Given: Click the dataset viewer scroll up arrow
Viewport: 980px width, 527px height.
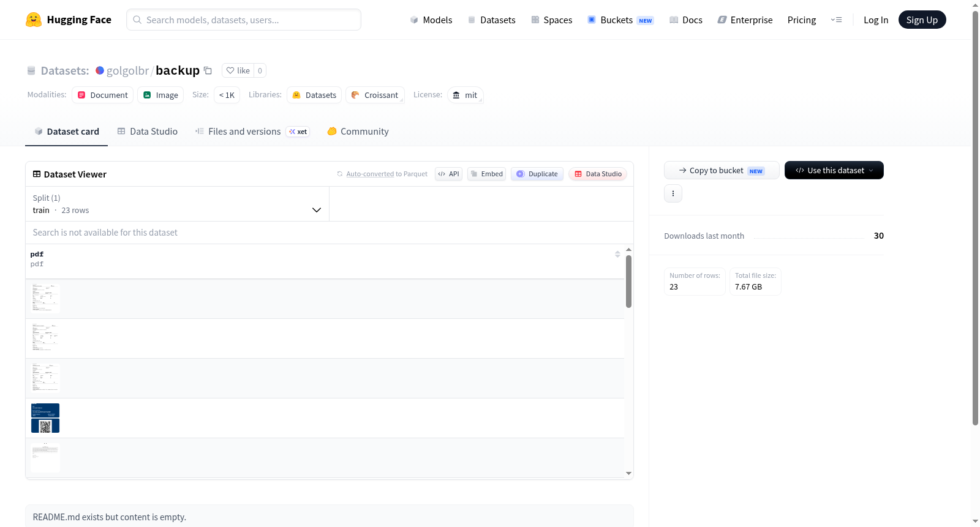Looking at the screenshot, I should pos(628,250).
